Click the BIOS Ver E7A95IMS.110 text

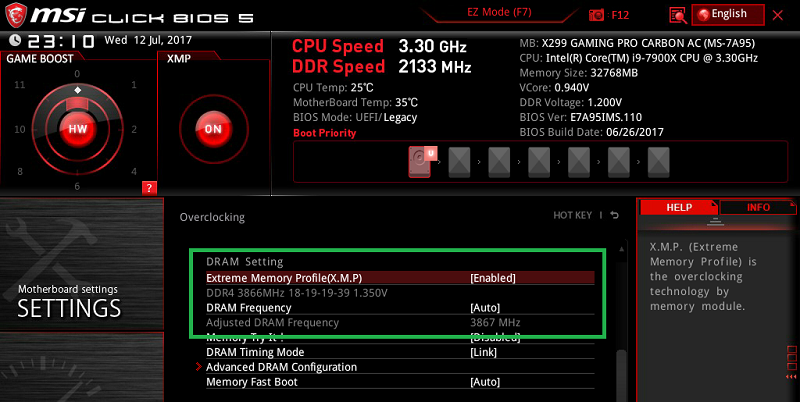581,117
